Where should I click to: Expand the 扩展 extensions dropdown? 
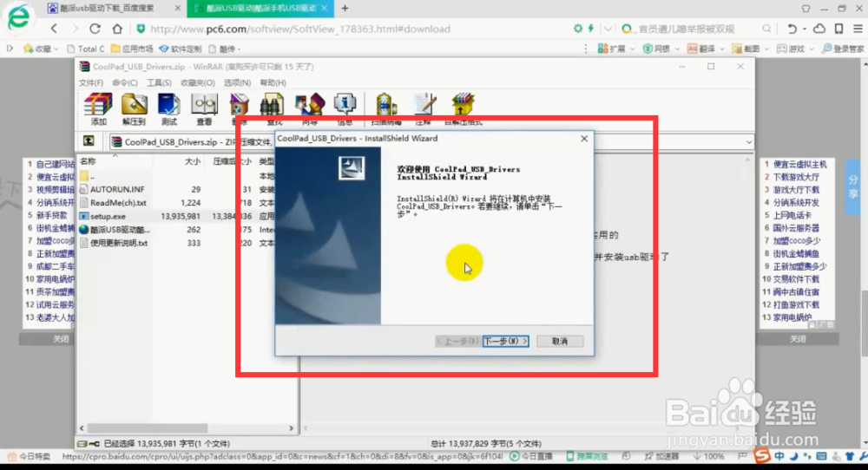633,49
